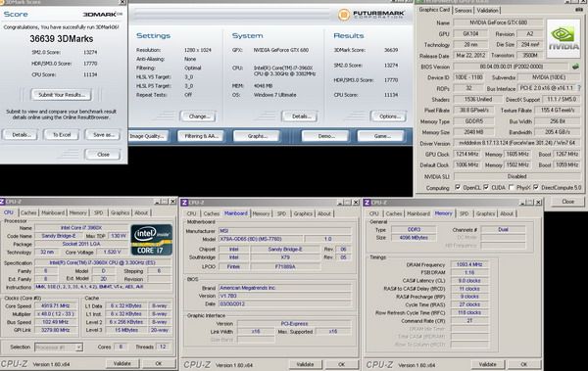Click the GPU-Z screenshot camera icon
The image size is (588, 371).
(579, 10)
